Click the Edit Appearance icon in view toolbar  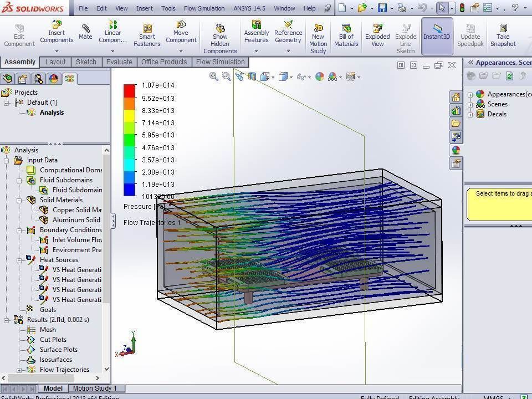point(320,76)
